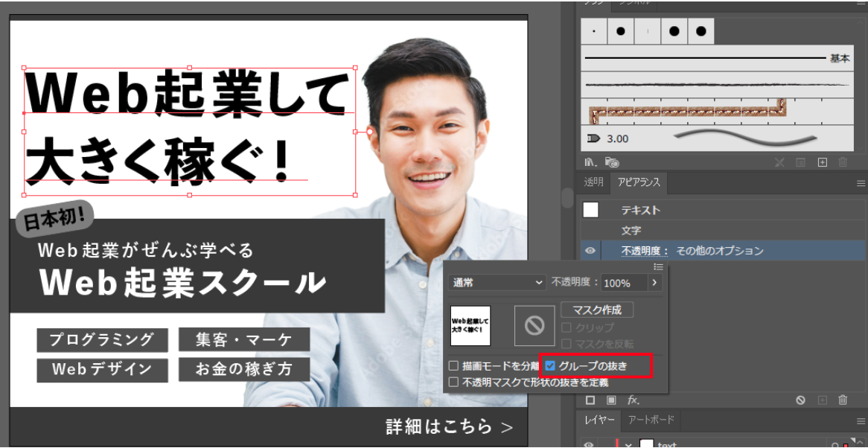Click the マスク作成 button
868x448 pixels.
coord(597,309)
